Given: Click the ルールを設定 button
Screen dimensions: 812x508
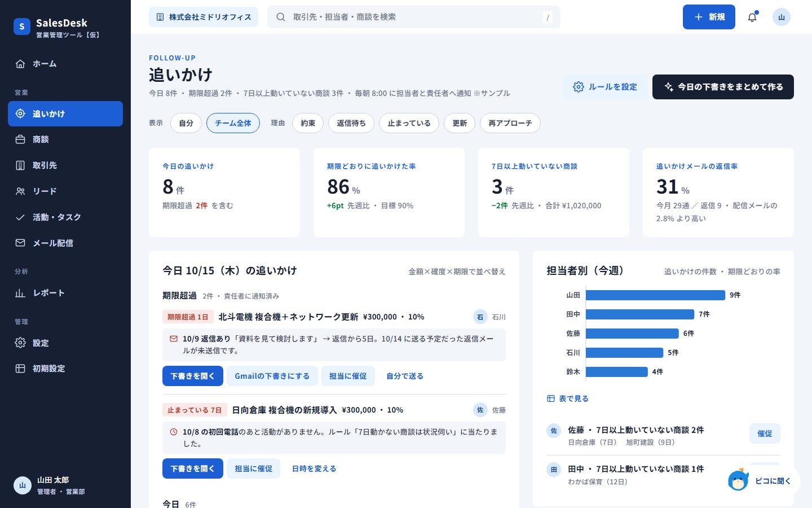Looking at the screenshot, I should point(605,87).
